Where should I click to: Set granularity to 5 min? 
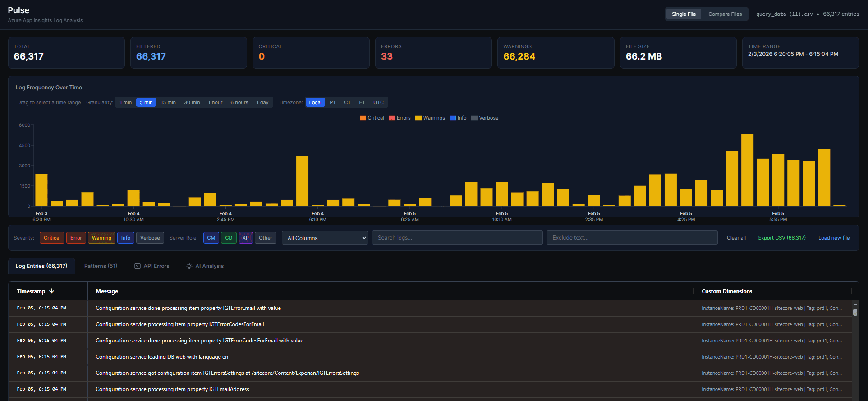pos(146,102)
